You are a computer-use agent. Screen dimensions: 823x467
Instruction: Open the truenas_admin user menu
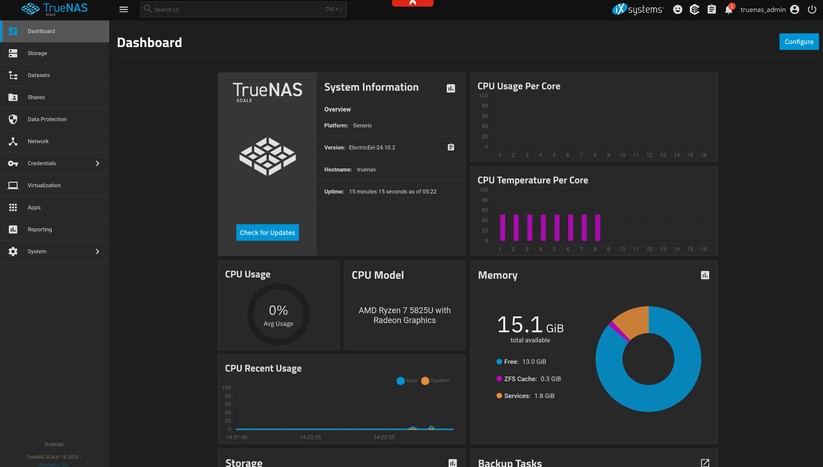pos(769,9)
